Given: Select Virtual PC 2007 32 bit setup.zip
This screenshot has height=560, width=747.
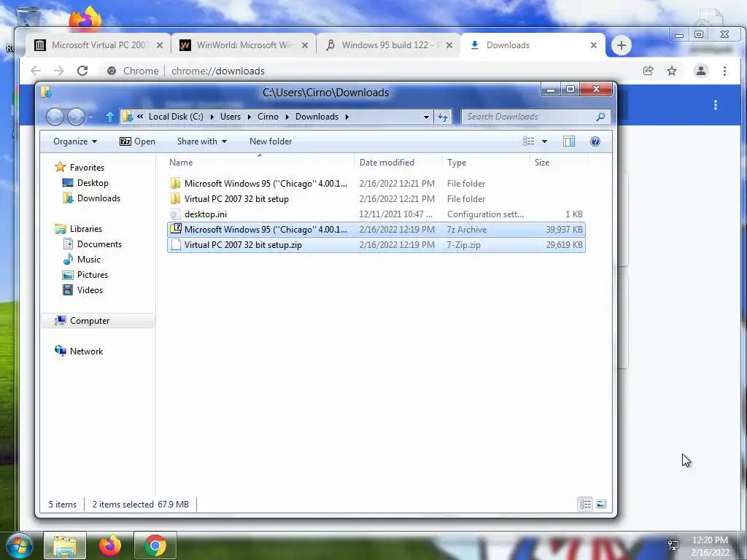Looking at the screenshot, I should pos(376,245).
